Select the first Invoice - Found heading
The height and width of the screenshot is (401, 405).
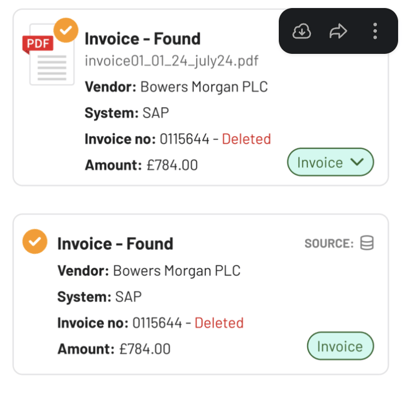[x=142, y=39]
